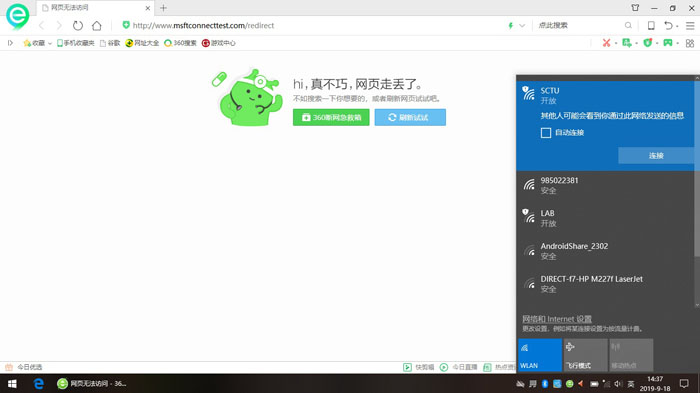
Task: Open the 手机收藏夹 bookmark
Action: 75,43
